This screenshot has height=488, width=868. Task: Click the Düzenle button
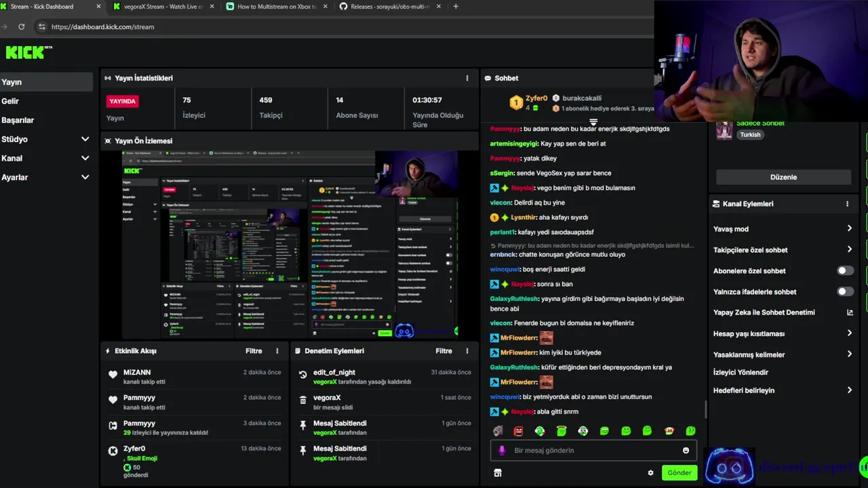tap(783, 177)
